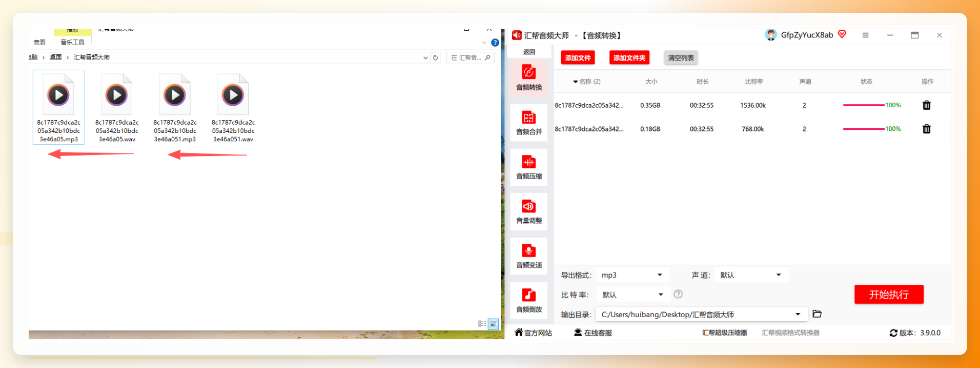Image resolution: width=980 pixels, height=368 pixels.
Task: Open the 查看 tab in File Explorer
Action: pyautogui.click(x=39, y=43)
